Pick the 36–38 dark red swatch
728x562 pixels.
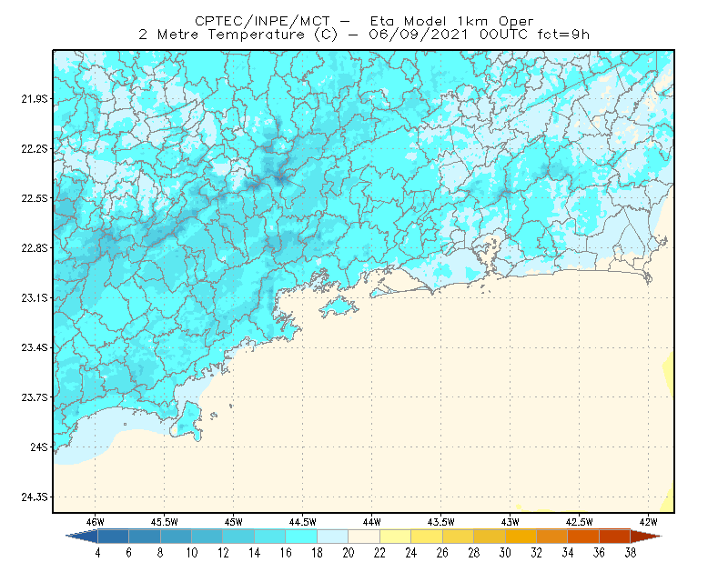(x=615, y=536)
